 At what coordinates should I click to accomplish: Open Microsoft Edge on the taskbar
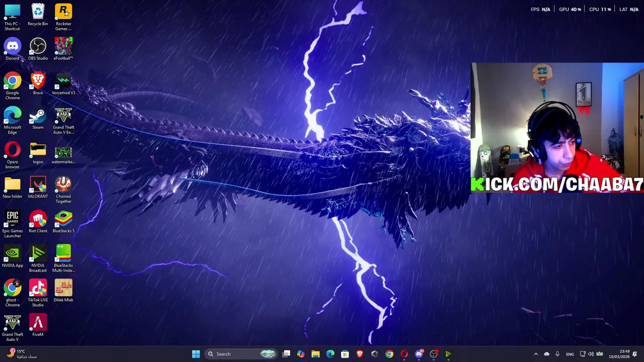point(330,354)
